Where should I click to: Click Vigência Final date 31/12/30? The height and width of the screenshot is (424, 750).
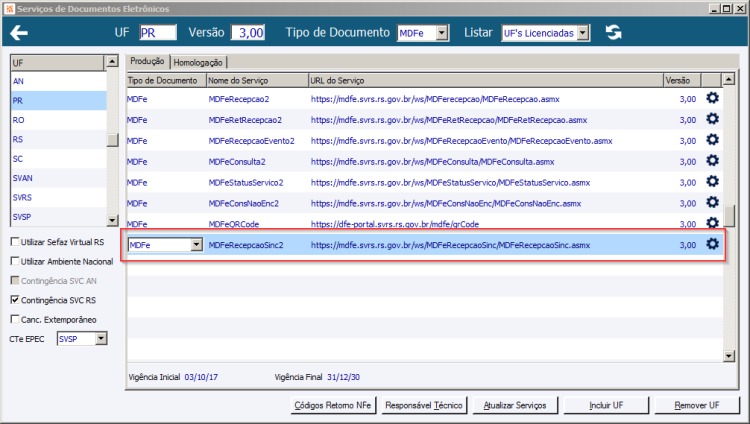point(343,377)
